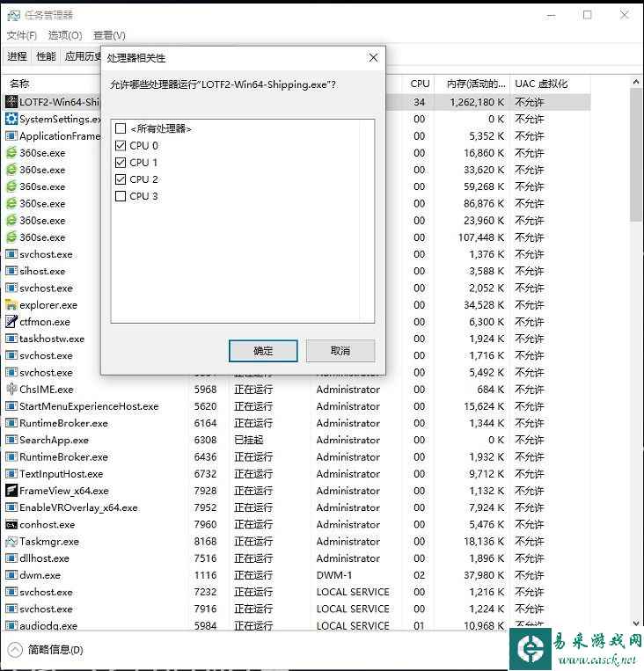Uncheck the CPU 0 checkbox
This screenshot has width=644, height=671.
pos(121,145)
